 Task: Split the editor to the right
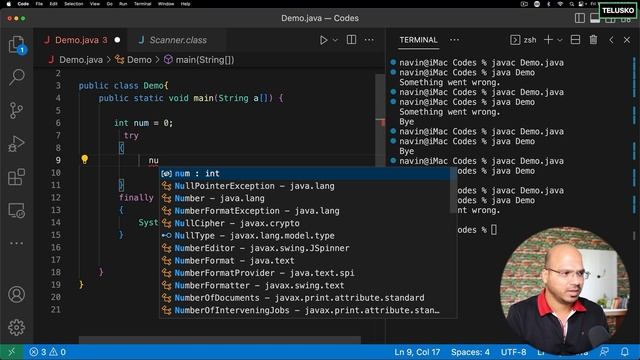pos(351,40)
